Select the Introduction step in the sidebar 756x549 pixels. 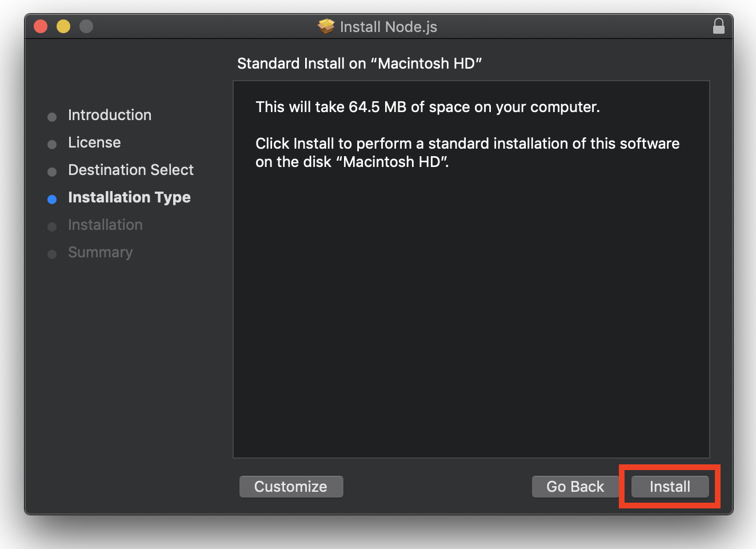pos(109,115)
